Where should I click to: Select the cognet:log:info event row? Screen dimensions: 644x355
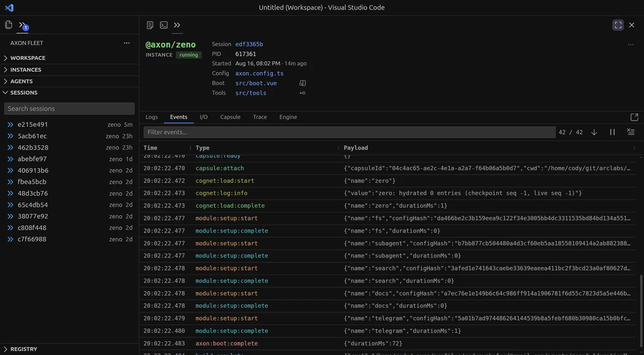click(388, 193)
